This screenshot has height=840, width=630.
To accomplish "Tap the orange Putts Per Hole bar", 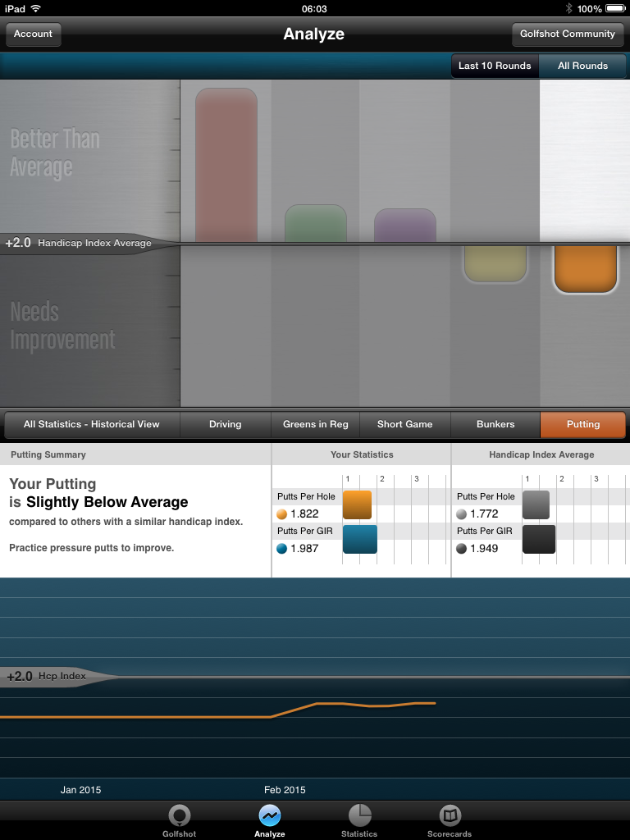I will click(357, 504).
